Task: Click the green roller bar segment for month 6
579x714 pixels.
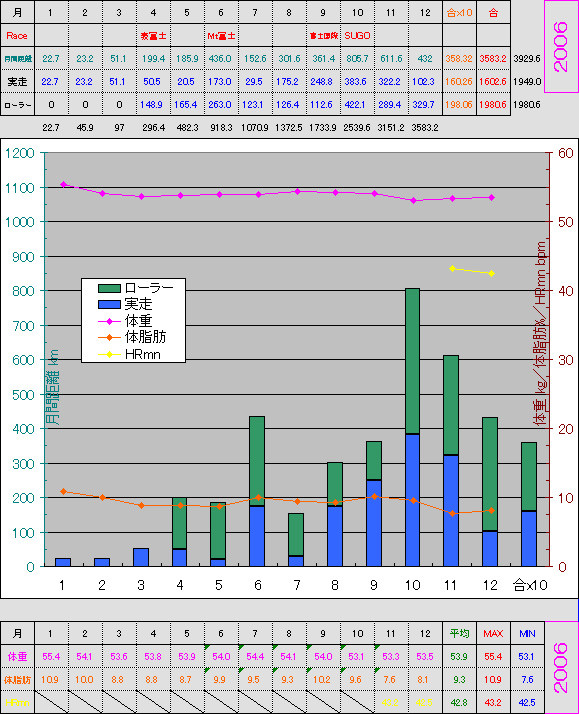Action: tap(257, 461)
